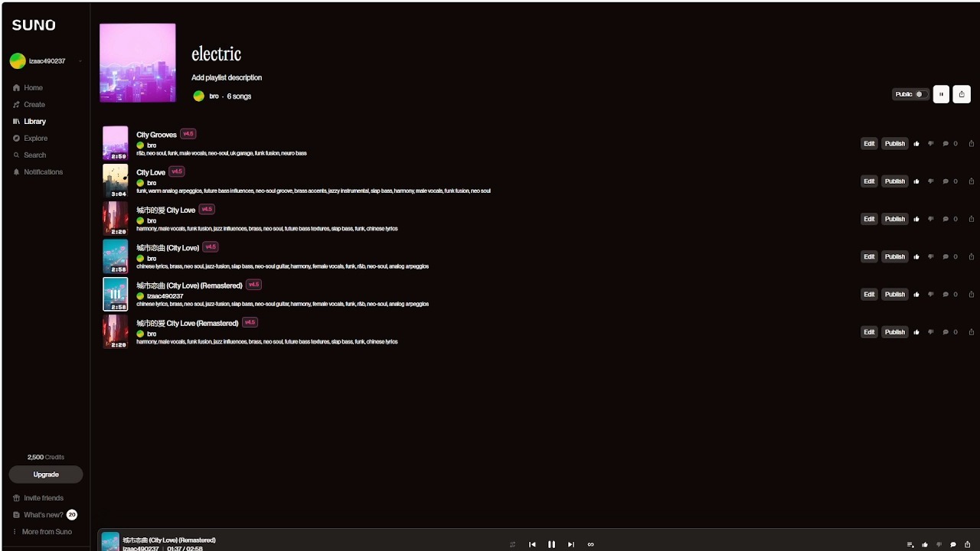Publish the City Grooves song
980x551 pixels.
click(x=895, y=144)
